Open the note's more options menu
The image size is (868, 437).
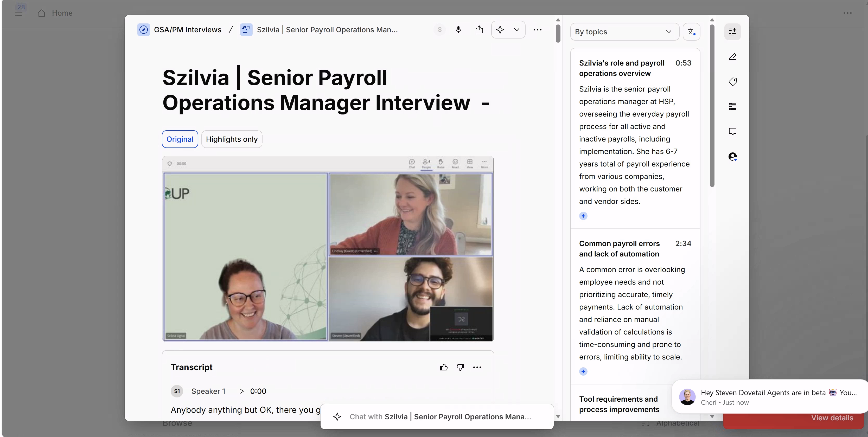(538, 30)
